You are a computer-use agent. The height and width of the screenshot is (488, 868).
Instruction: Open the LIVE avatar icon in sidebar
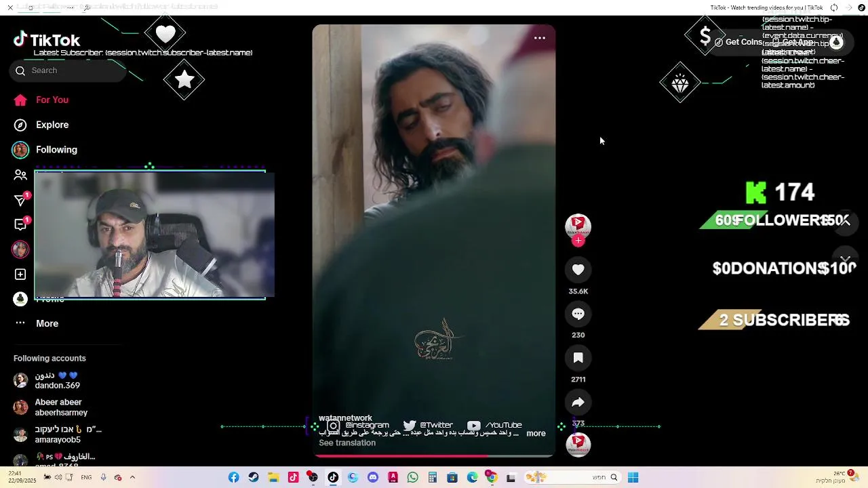[x=20, y=249]
